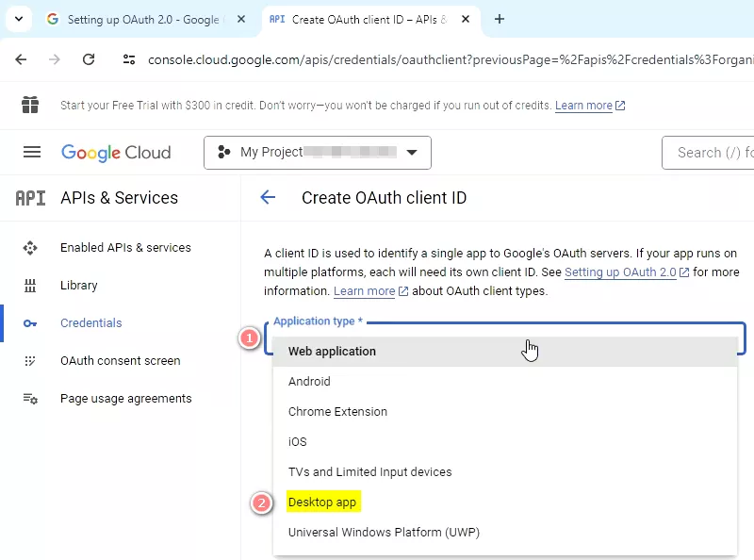The height and width of the screenshot is (560, 754).
Task: Reload the current page
Action: 89,59
